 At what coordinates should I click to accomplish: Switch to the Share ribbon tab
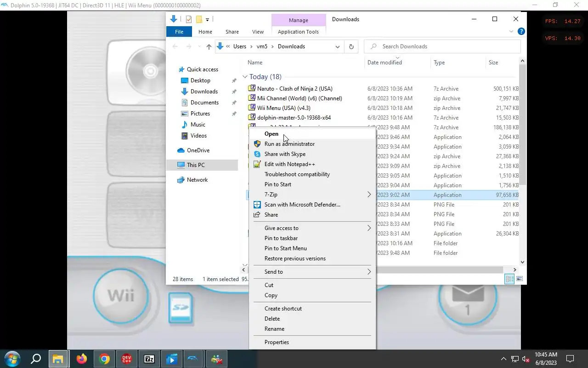pyautogui.click(x=232, y=32)
